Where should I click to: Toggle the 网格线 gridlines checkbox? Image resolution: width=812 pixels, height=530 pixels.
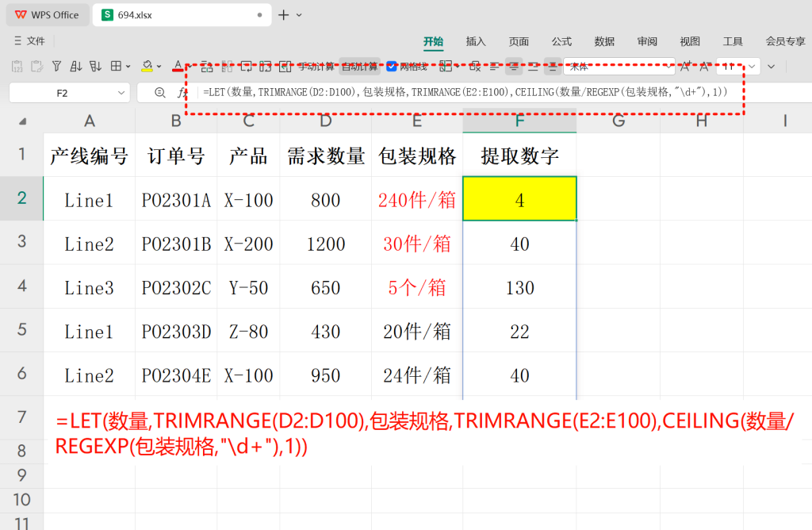(x=392, y=67)
